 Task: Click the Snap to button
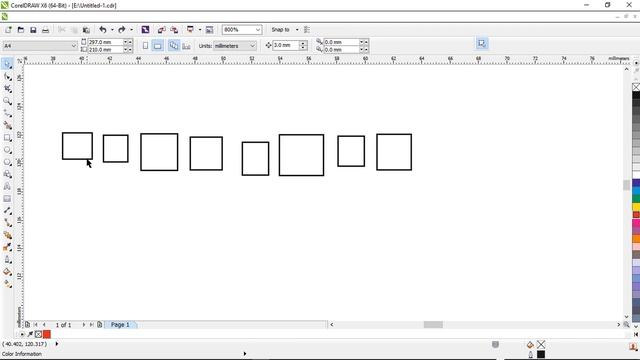[280, 30]
